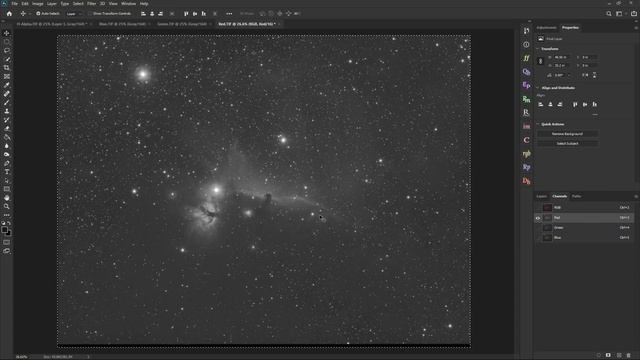Select the Move tool in the toolbar
The height and width of the screenshot is (360, 640).
click(7, 33)
